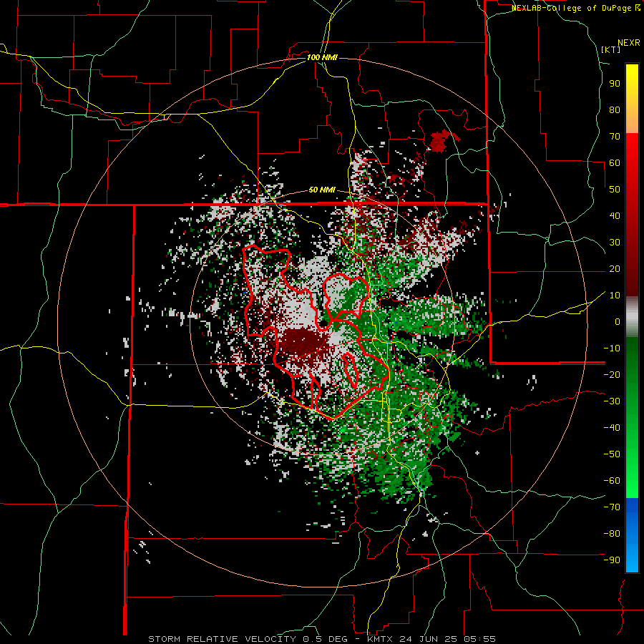The width and height of the screenshot is (644, 644).
Task: Click the -40 knot scale label
Action: coord(612,428)
